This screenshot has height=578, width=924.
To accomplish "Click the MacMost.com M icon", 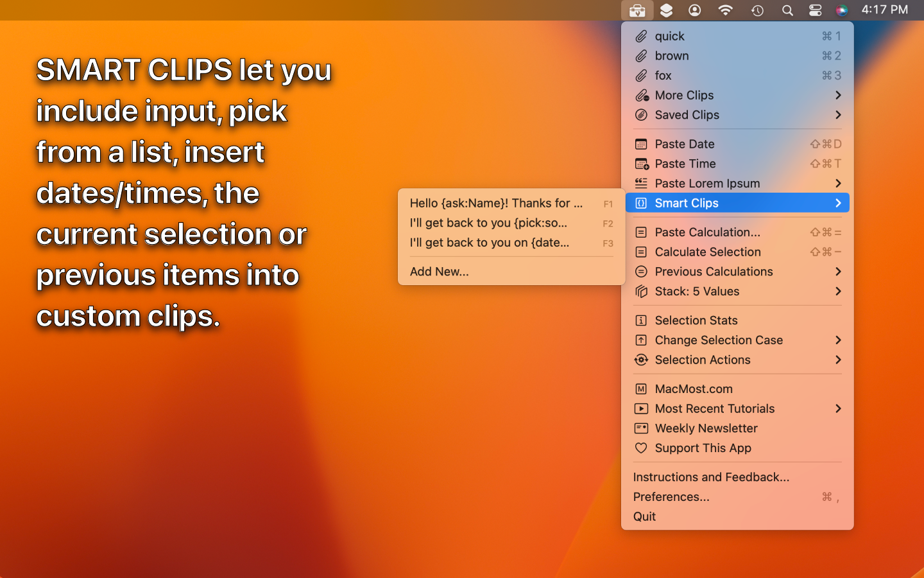I will click(641, 389).
